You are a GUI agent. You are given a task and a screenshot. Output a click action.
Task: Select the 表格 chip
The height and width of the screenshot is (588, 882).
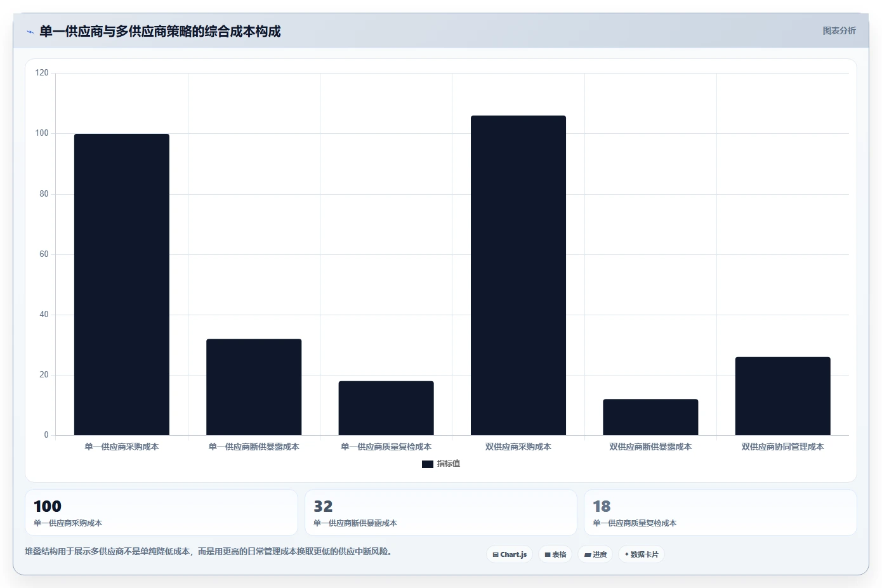[555, 554]
